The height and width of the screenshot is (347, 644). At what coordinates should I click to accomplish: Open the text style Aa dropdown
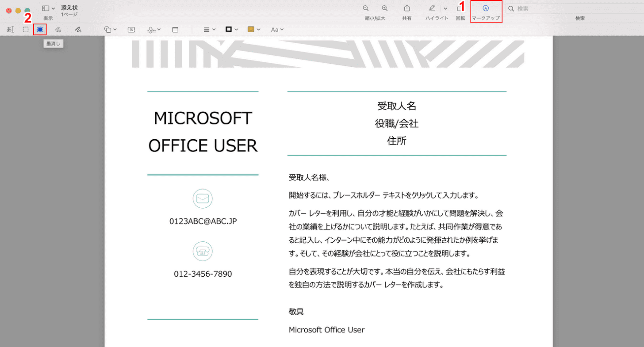pyautogui.click(x=277, y=30)
